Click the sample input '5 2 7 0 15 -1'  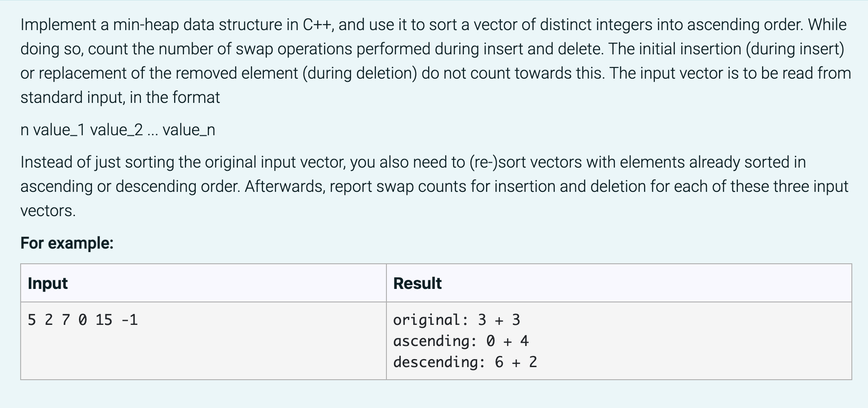[83, 320]
